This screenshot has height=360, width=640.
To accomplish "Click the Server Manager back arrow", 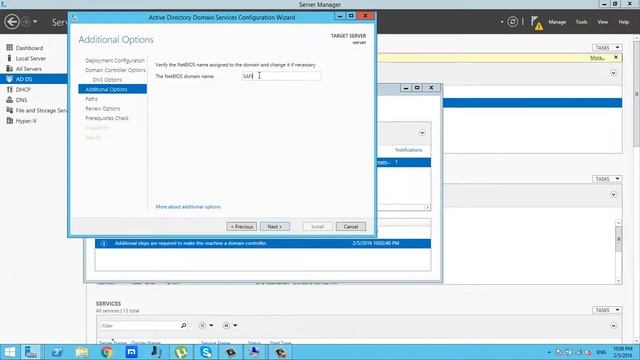I will pyautogui.click(x=12, y=22).
